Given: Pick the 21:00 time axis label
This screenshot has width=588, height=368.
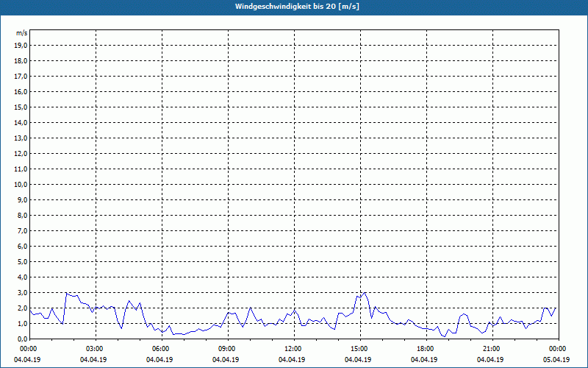Looking at the screenshot, I should pos(492,348).
